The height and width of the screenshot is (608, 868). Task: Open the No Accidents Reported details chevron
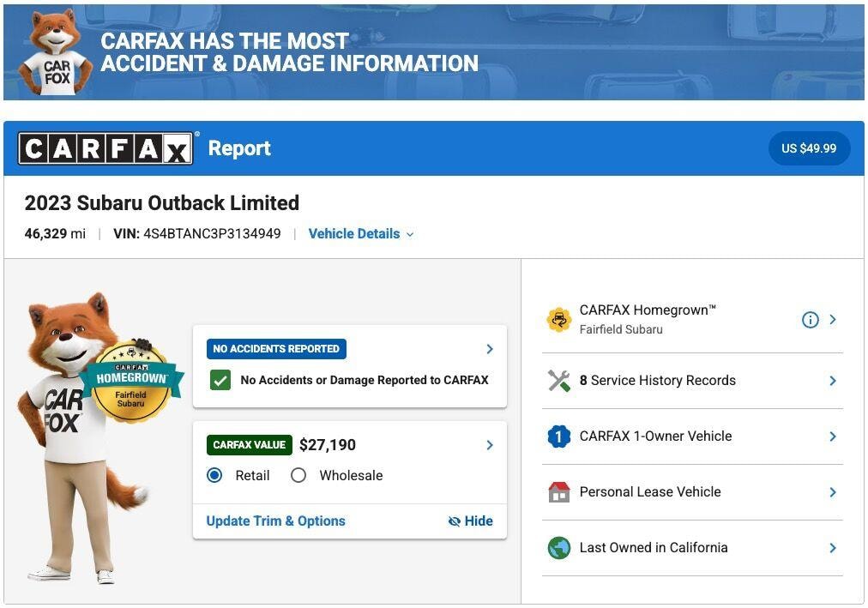(490, 349)
